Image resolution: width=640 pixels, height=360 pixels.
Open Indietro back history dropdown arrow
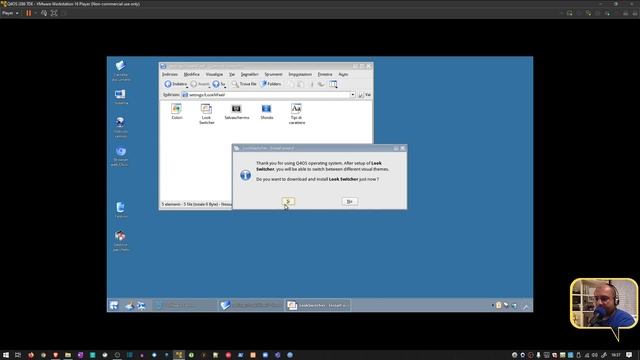pos(187,87)
